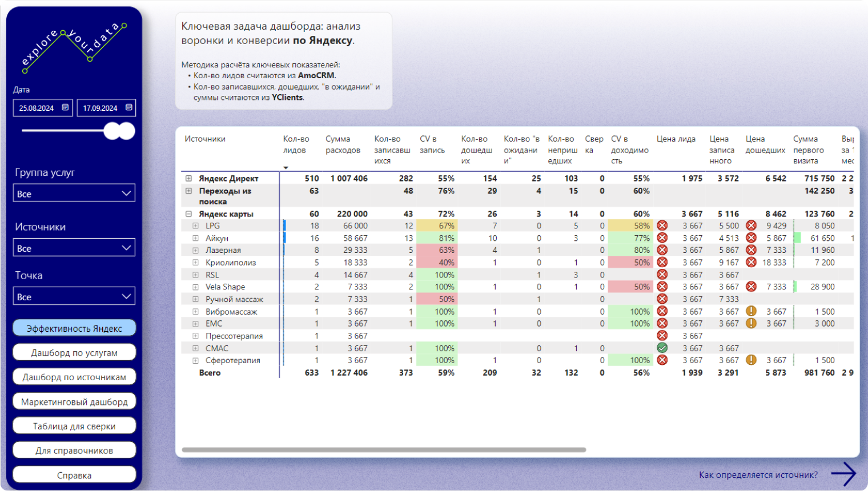Switch to Дашборд по источникам
Image resolution: width=868 pixels, height=491 pixels.
[x=74, y=377]
